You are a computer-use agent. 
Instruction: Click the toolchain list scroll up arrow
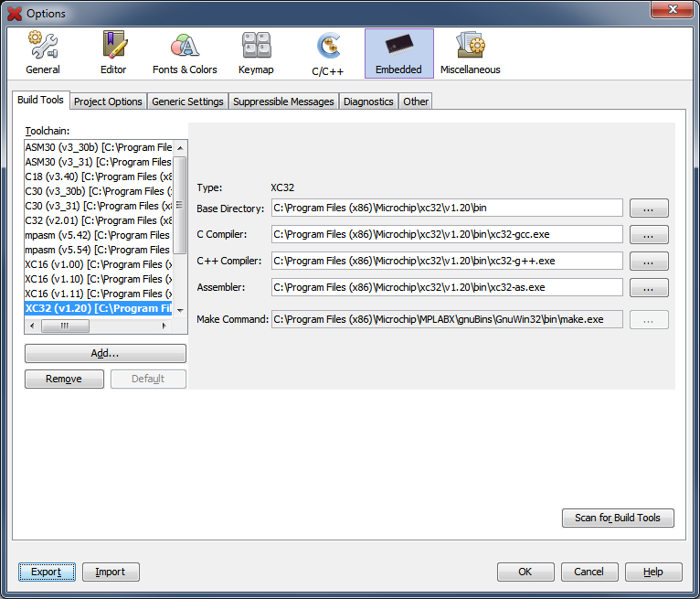click(x=180, y=148)
